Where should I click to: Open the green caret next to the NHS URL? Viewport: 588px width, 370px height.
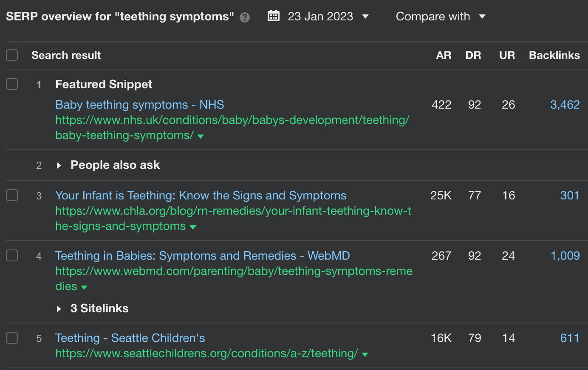click(x=200, y=137)
